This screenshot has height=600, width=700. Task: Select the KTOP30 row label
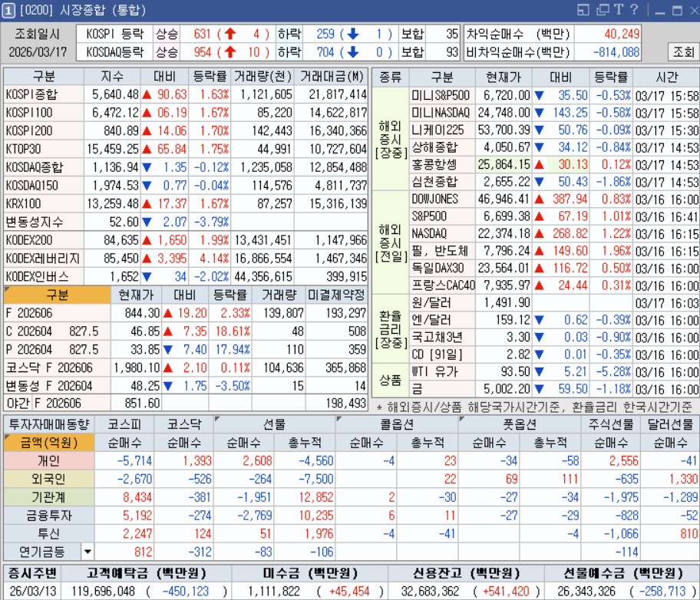44,149
